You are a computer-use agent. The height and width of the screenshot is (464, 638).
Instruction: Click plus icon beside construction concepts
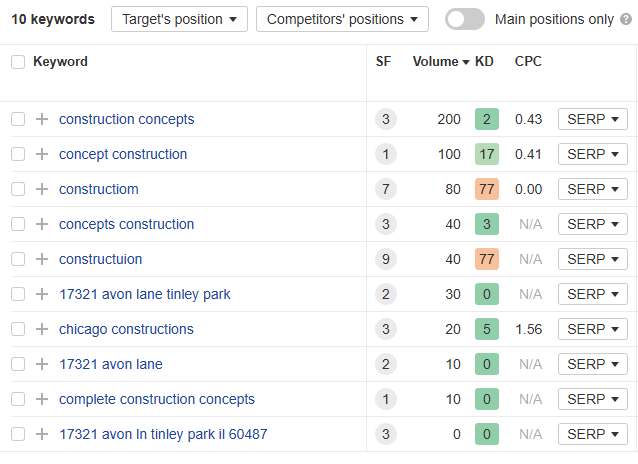coord(42,119)
